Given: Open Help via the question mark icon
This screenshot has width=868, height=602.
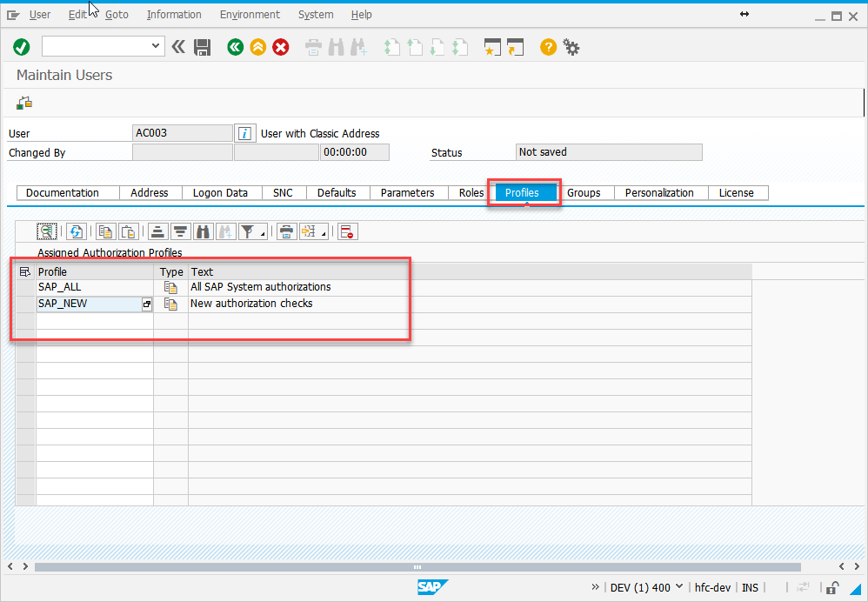Looking at the screenshot, I should [548, 47].
